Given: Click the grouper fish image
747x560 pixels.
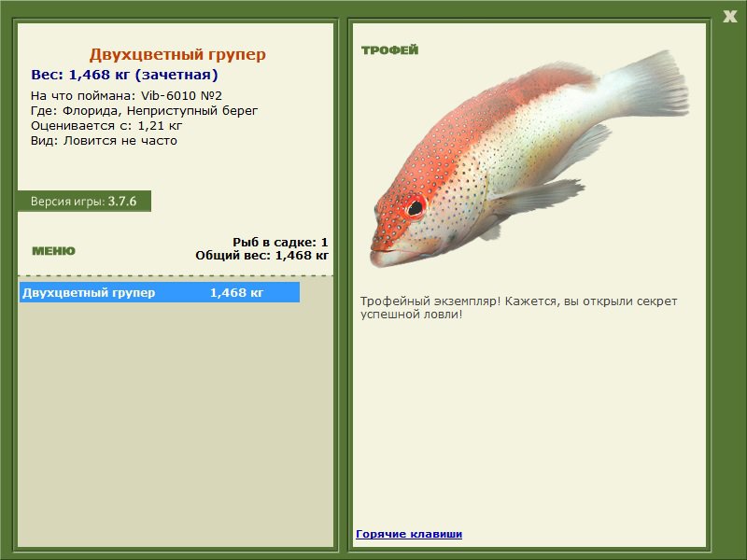Looking at the screenshot, I should click(529, 160).
